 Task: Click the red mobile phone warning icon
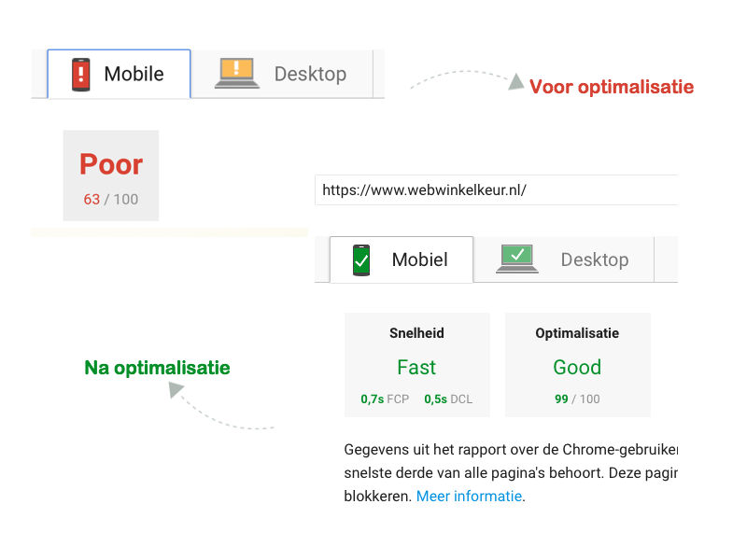(81, 74)
